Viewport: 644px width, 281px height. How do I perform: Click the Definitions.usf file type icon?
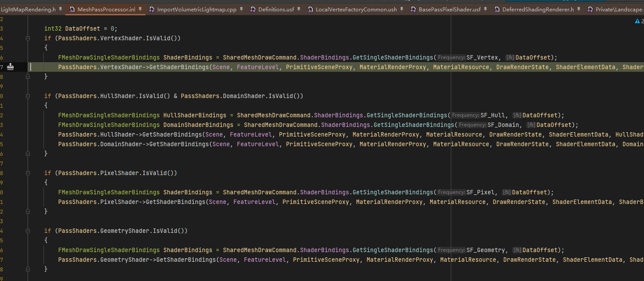click(253, 9)
